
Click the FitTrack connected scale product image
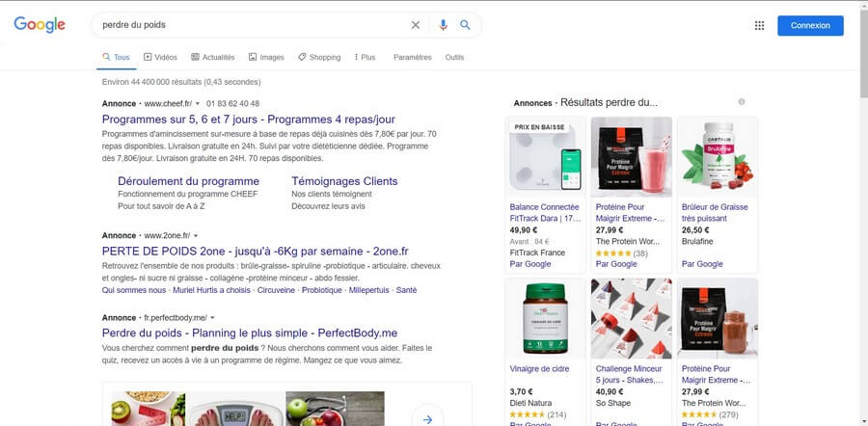(545, 157)
